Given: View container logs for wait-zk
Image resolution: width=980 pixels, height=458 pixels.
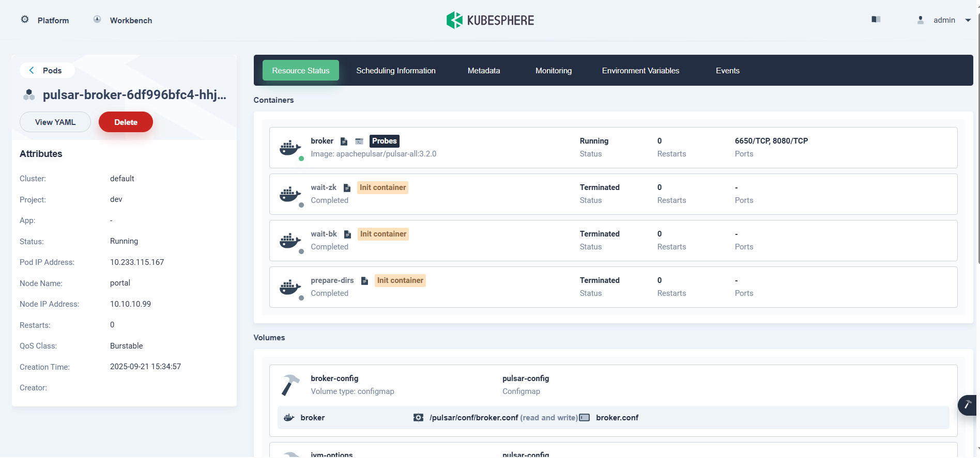Looking at the screenshot, I should pyautogui.click(x=347, y=188).
